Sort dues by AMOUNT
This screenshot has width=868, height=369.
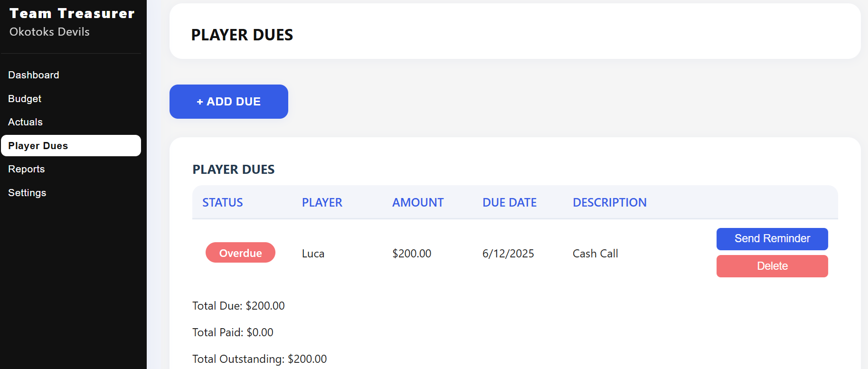(417, 202)
